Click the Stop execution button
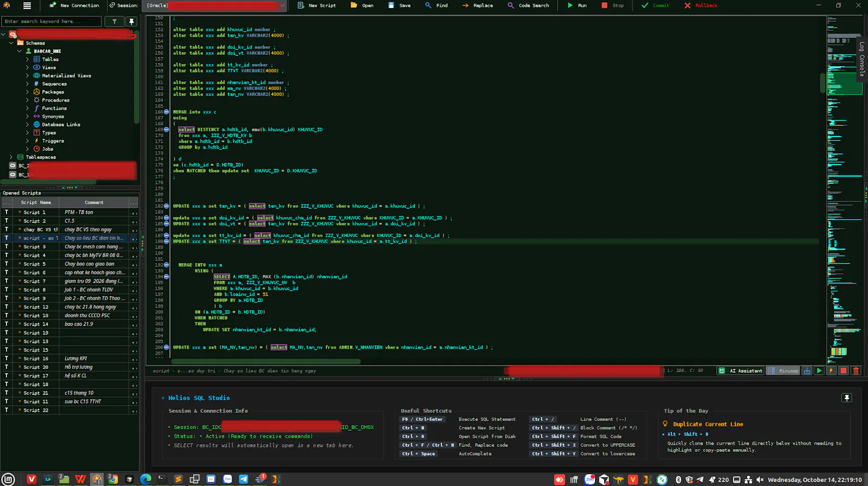 612,5
